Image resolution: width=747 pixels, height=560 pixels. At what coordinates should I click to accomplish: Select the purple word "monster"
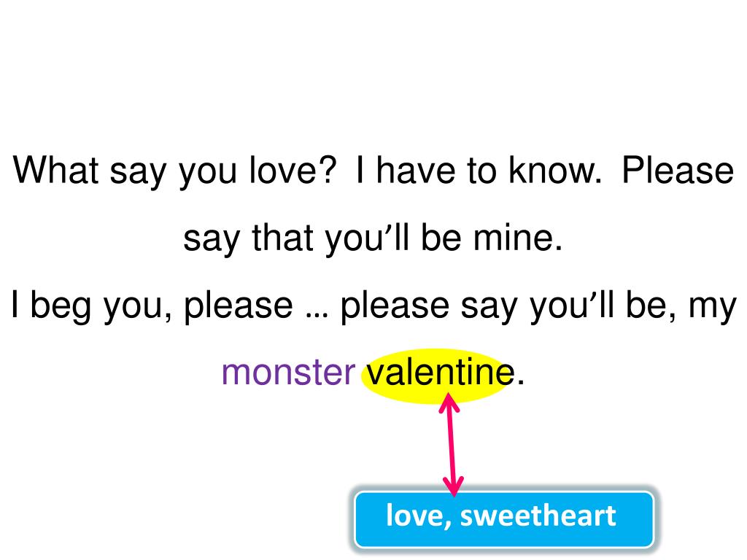[289, 373]
